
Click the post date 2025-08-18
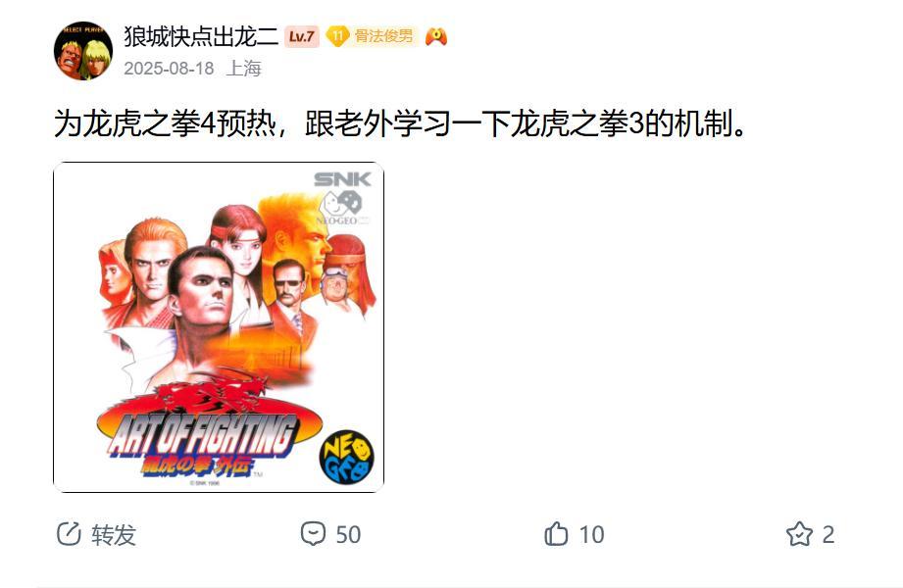coord(169,68)
